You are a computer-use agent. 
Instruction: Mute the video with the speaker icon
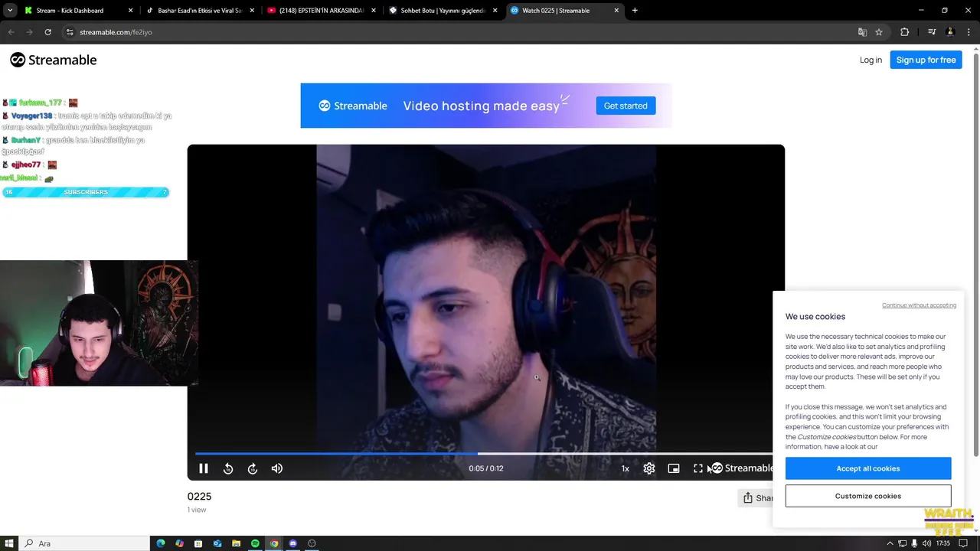(x=277, y=468)
